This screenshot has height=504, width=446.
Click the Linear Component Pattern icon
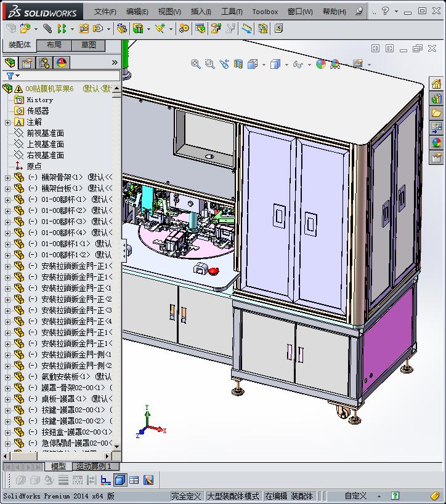(62, 28)
